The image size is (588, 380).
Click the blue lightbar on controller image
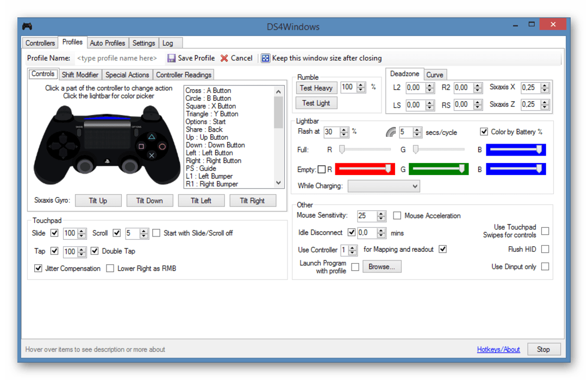(x=107, y=117)
